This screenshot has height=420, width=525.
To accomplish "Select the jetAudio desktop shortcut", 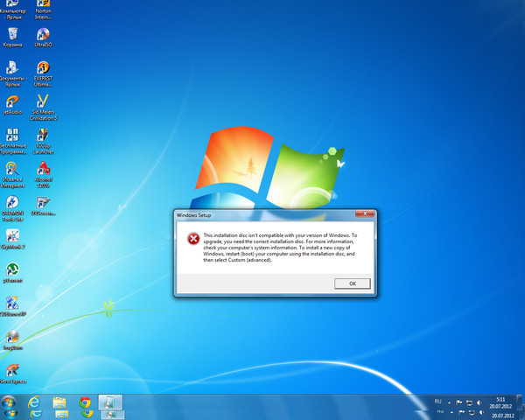I will click(x=12, y=104).
